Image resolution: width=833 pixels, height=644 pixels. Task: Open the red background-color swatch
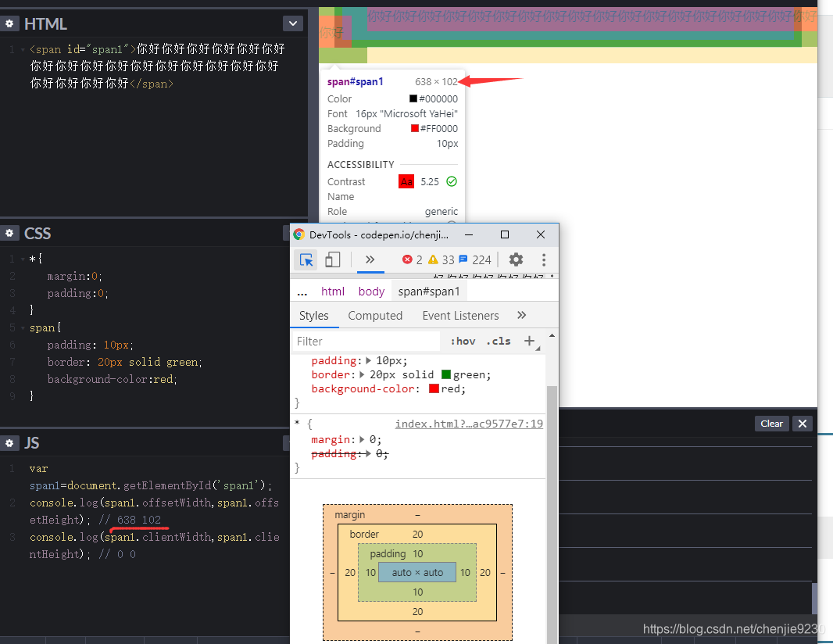[x=434, y=388]
